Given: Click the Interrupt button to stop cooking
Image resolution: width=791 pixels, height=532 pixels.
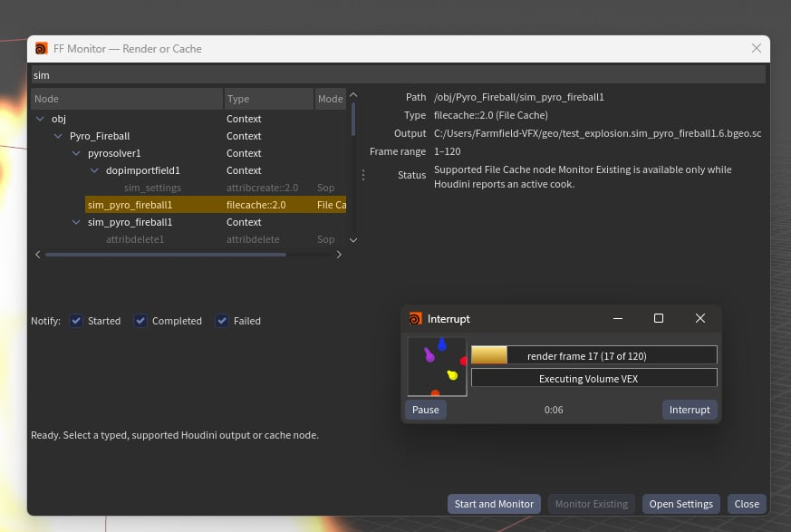Looking at the screenshot, I should 690,410.
